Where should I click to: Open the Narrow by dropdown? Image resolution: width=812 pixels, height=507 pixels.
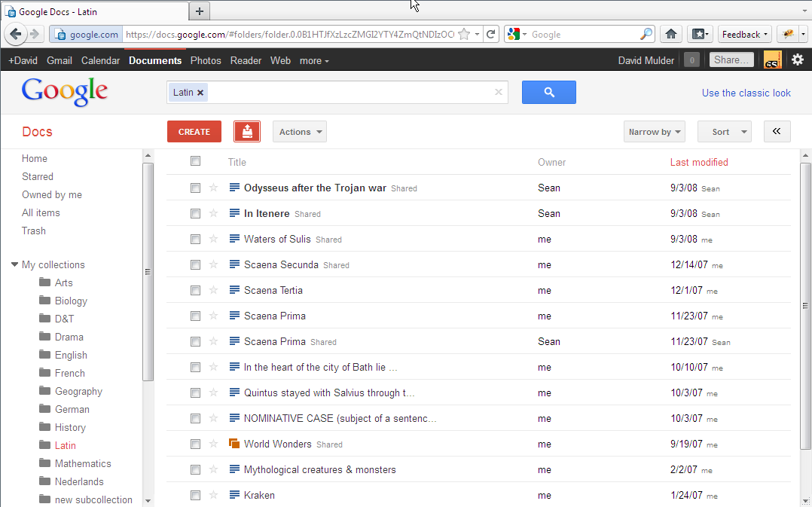click(655, 132)
